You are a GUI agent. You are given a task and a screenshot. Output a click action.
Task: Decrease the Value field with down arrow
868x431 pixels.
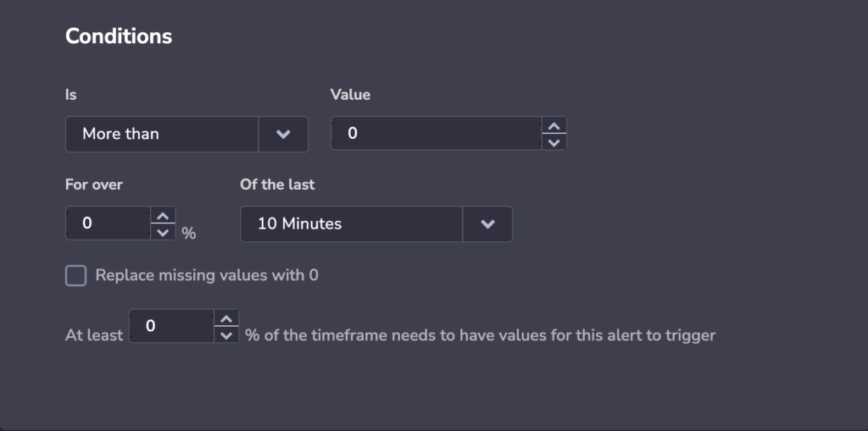554,142
